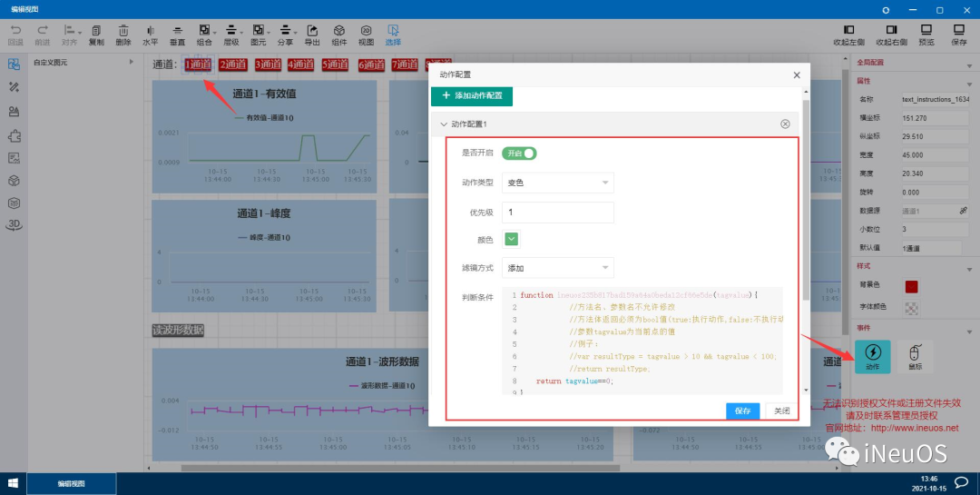Click the 保存 icon in top toolbar
980x495 pixels.
pyautogui.click(x=959, y=35)
